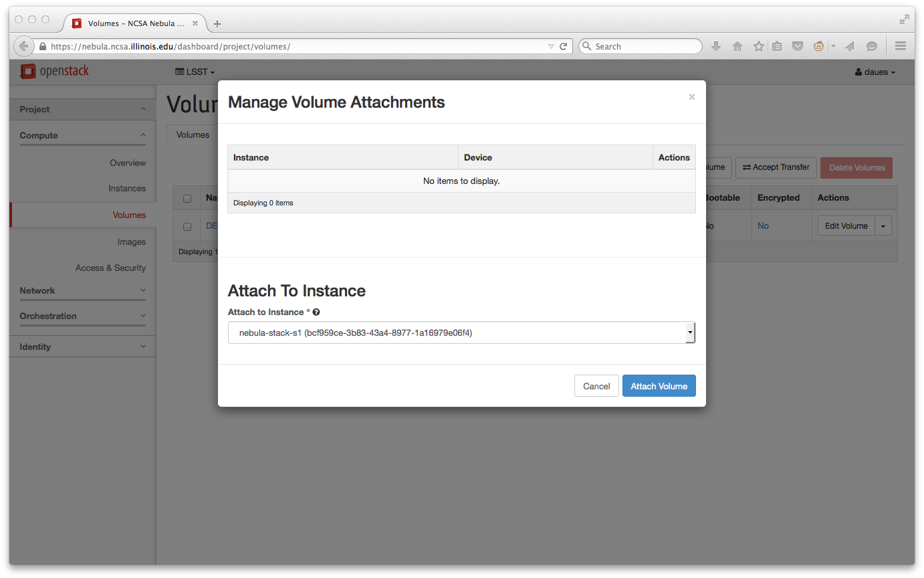Click the Accept Transfer button
The width and height of the screenshot is (924, 578).
[776, 167]
